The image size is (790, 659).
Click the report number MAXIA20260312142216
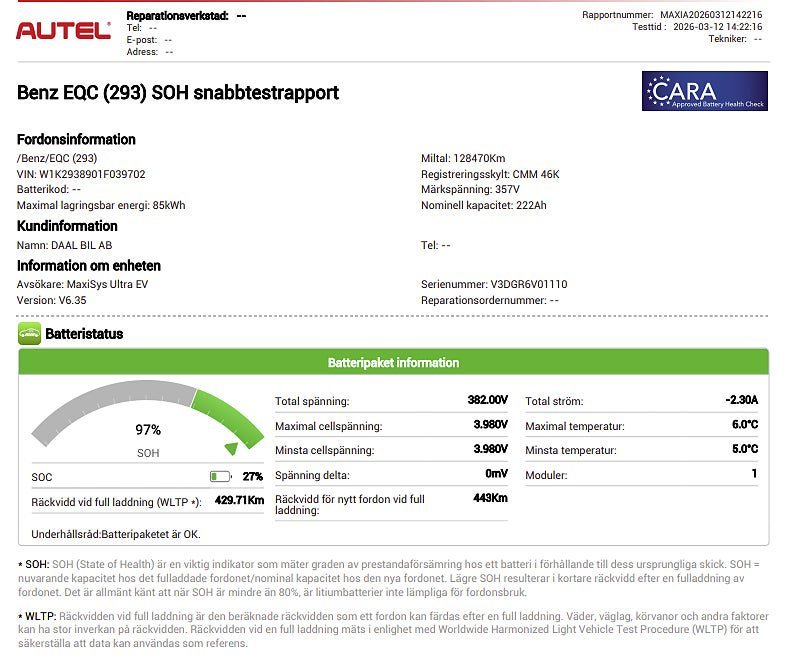[x=711, y=15]
